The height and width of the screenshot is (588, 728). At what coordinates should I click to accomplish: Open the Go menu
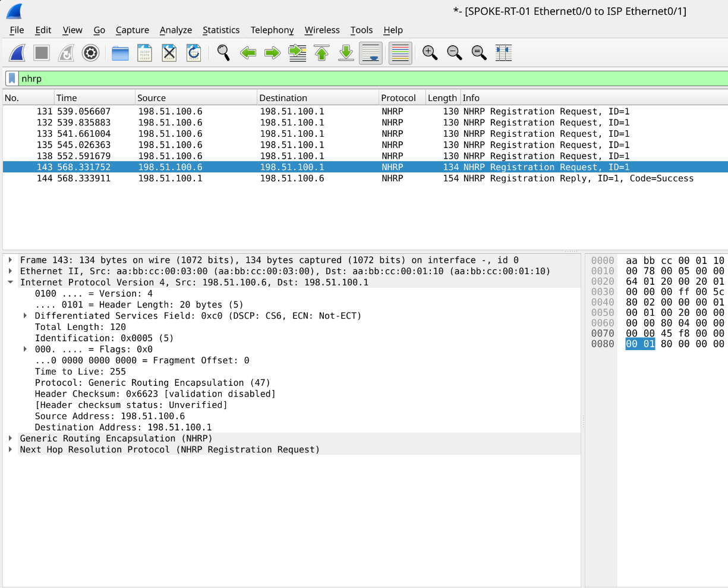coord(99,30)
